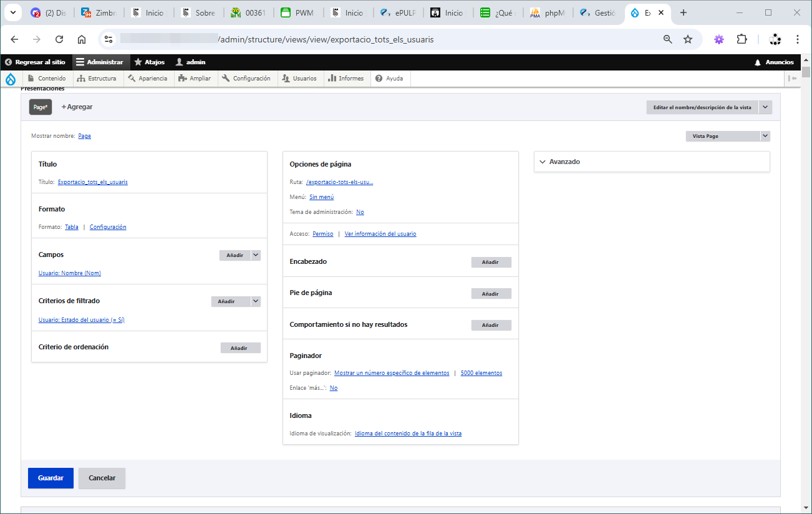This screenshot has width=812, height=514.
Task: Open Chrome three-dot menu
Action: coord(798,39)
